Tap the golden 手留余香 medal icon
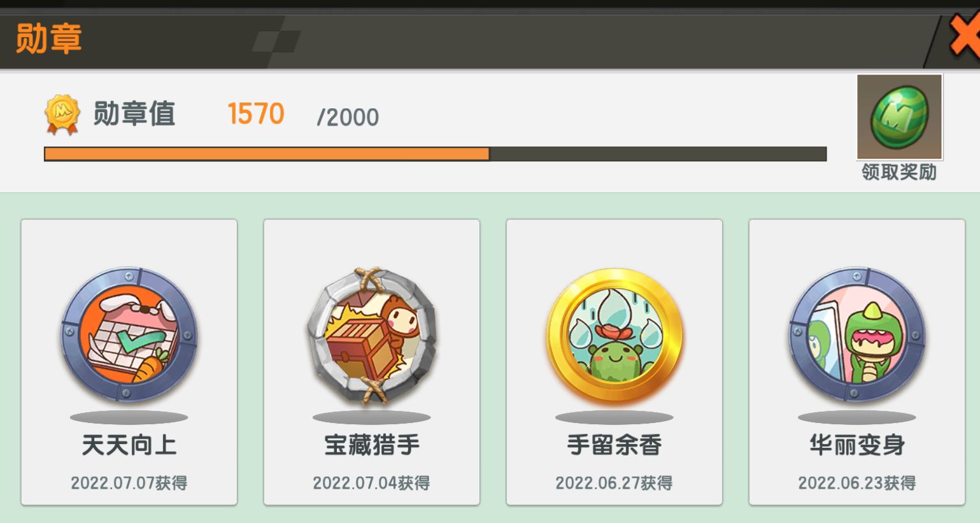 (614, 335)
